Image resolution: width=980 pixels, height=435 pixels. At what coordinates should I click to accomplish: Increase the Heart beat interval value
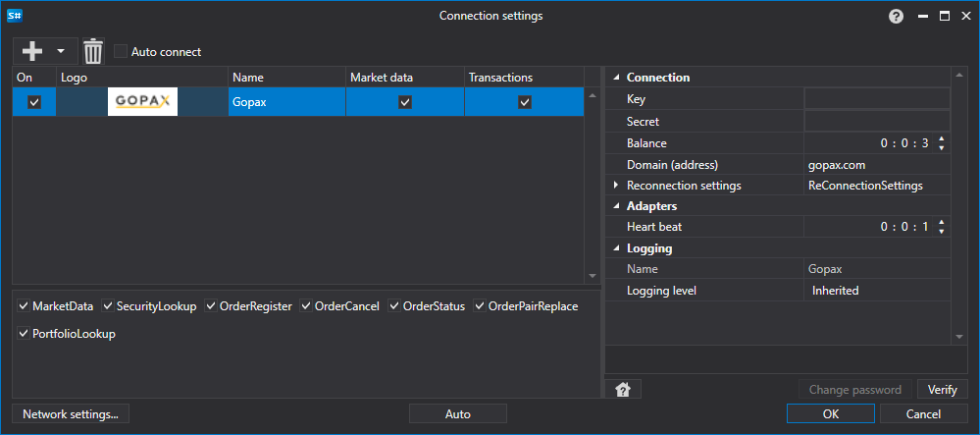[x=941, y=222]
